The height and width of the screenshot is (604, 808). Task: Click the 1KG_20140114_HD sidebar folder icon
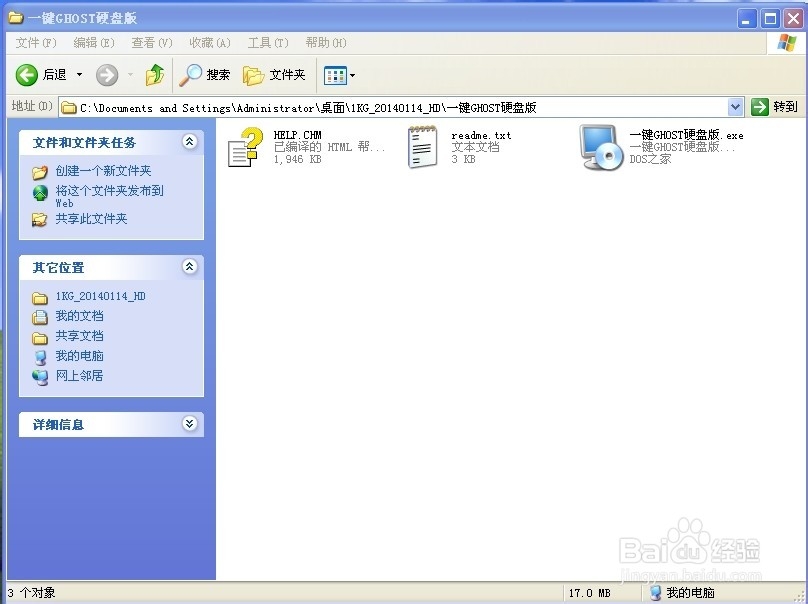point(40,298)
